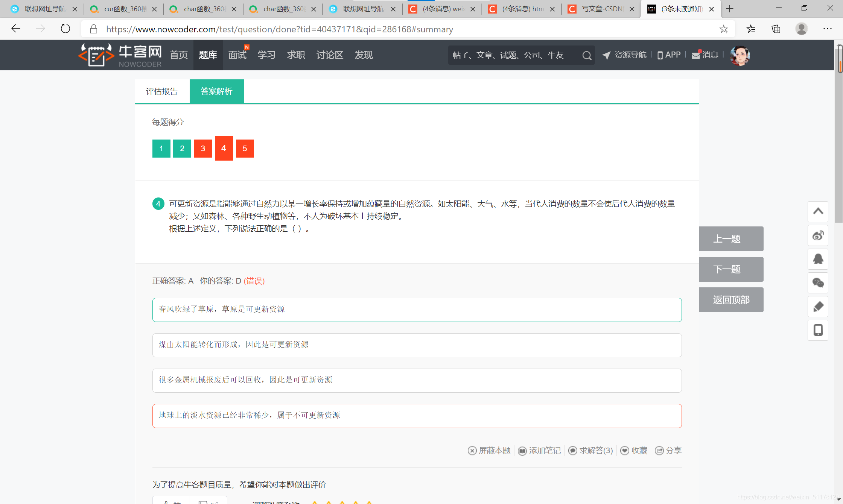Open 求职 navigation item
The image size is (843, 504).
(x=296, y=55)
